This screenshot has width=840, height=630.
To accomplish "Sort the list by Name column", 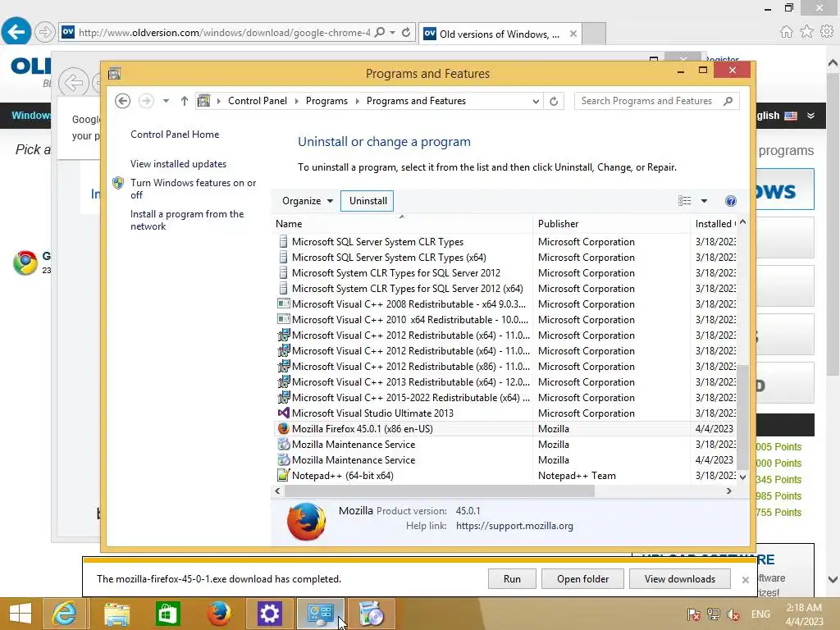I will [x=402, y=224].
